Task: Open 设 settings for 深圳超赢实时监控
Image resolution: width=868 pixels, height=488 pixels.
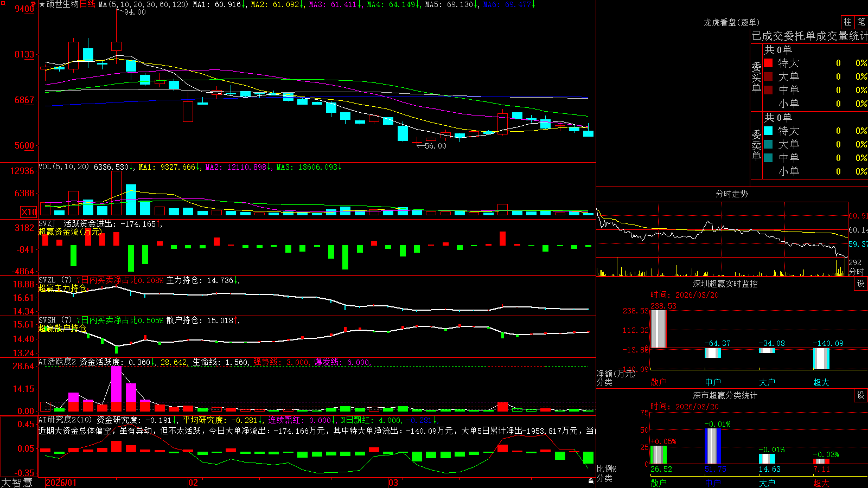Action: click(x=861, y=284)
